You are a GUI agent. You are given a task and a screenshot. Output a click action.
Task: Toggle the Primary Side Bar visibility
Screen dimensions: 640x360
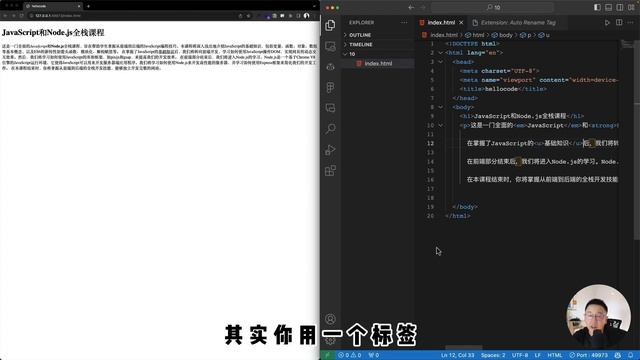tap(597, 7)
